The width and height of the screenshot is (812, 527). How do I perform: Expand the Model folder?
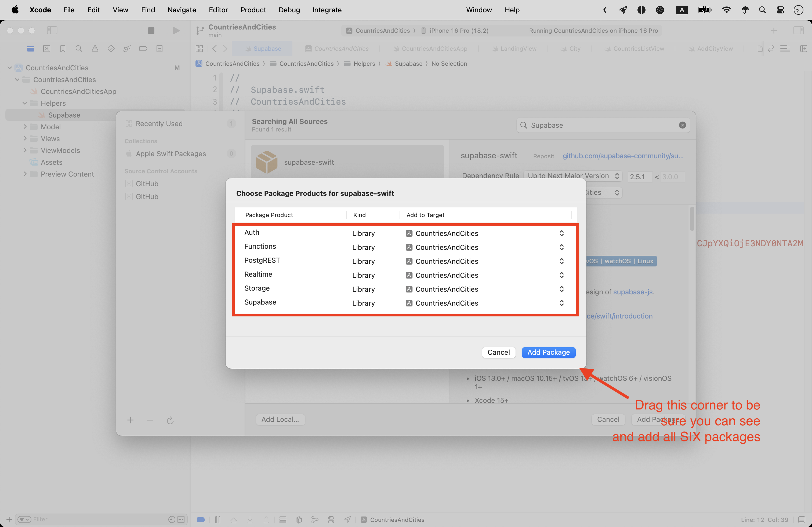[25, 127]
